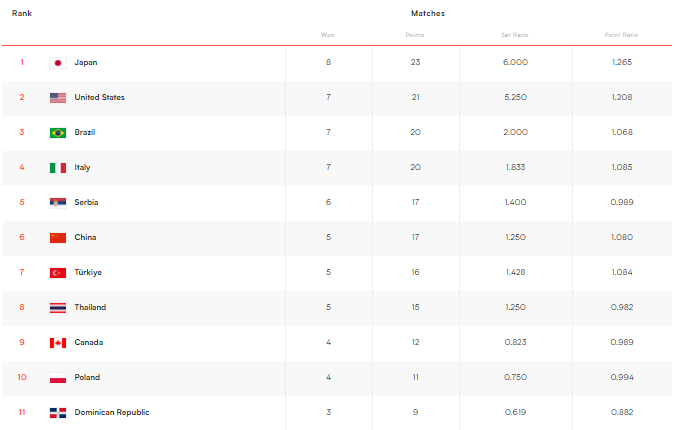
Task: Click the Canada flag icon
Action: pos(58,343)
